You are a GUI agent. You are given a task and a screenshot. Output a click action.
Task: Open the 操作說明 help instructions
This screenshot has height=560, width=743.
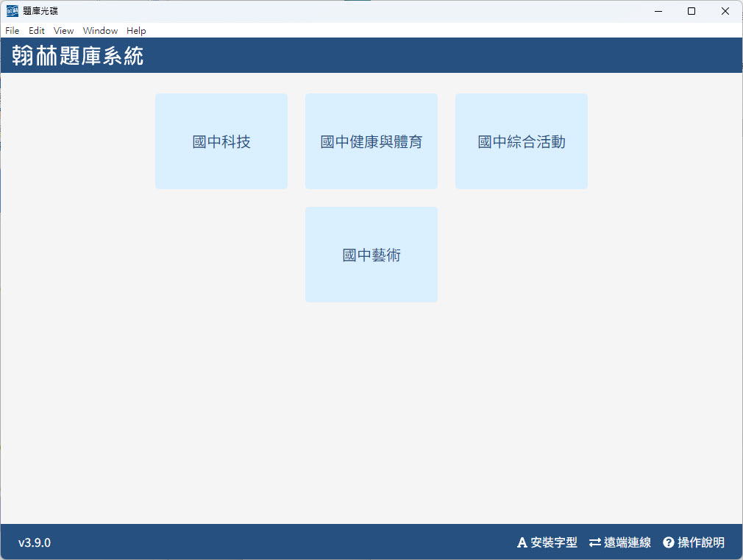[694, 542]
